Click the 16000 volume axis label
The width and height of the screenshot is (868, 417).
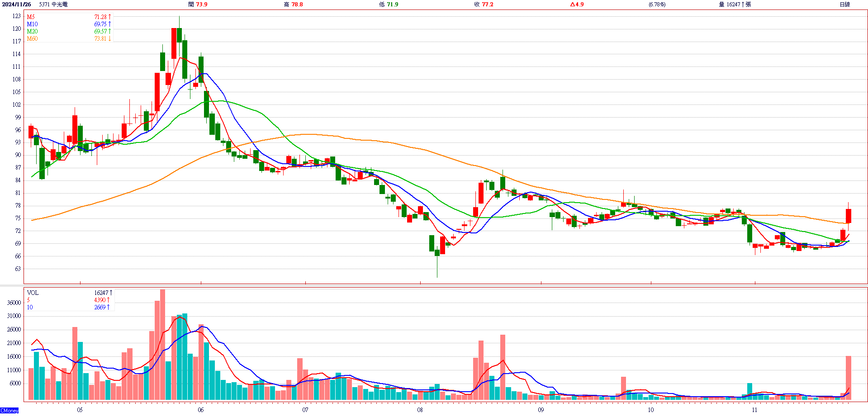14,357
